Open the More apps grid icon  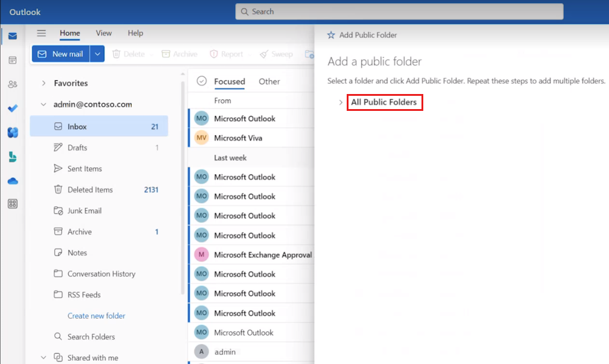pyautogui.click(x=12, y=204)
